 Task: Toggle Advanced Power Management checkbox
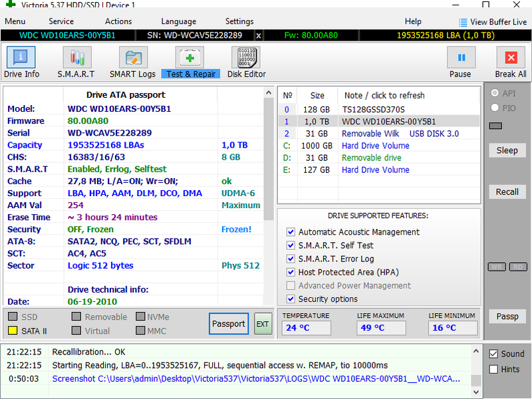291,285
